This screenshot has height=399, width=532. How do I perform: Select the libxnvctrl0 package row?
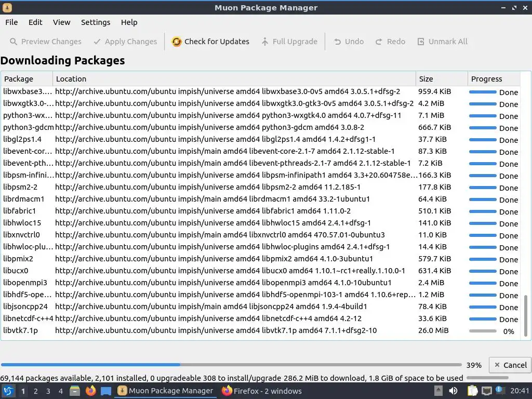pyautogui.click(x=260, y=235)
